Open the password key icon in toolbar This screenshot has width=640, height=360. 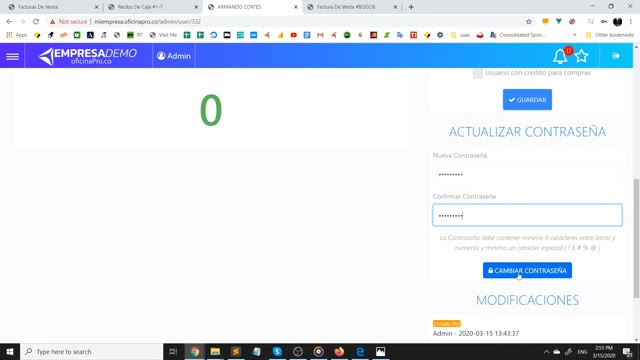604,22
